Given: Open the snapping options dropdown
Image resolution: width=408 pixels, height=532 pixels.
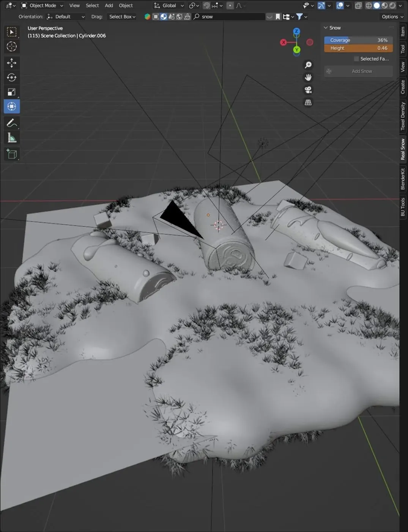Looking at the screenshot, I should point(217,5).
